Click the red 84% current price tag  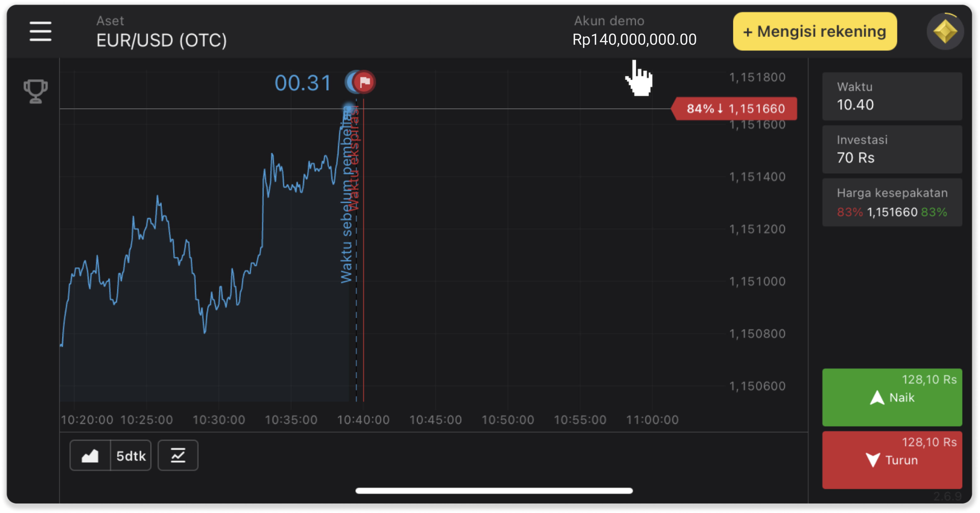735,109
